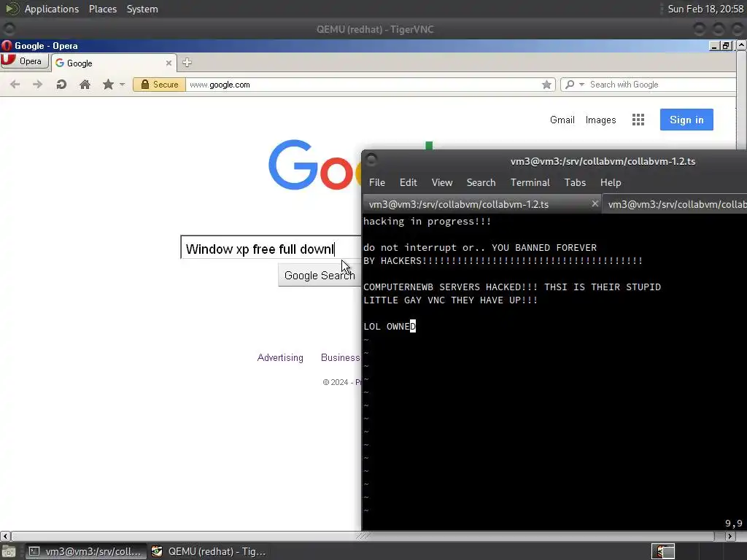This screenshot has height=560, width=747.
Task: Open the terminal Edit menu
Action: pyautogui.click(x=408, y=182)
